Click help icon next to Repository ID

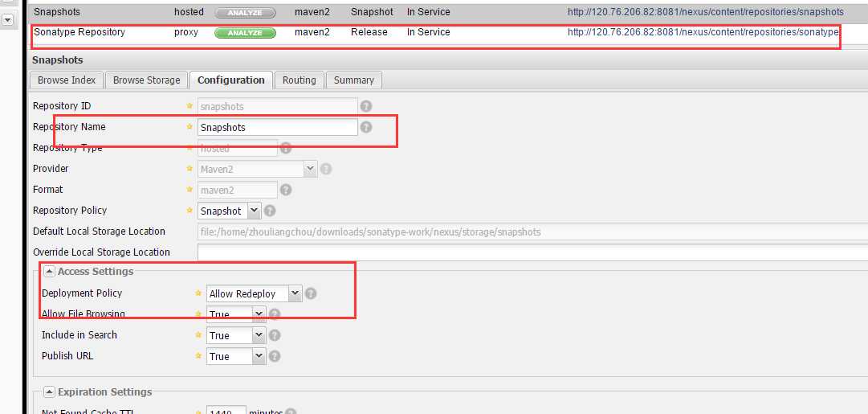(366, 106)
